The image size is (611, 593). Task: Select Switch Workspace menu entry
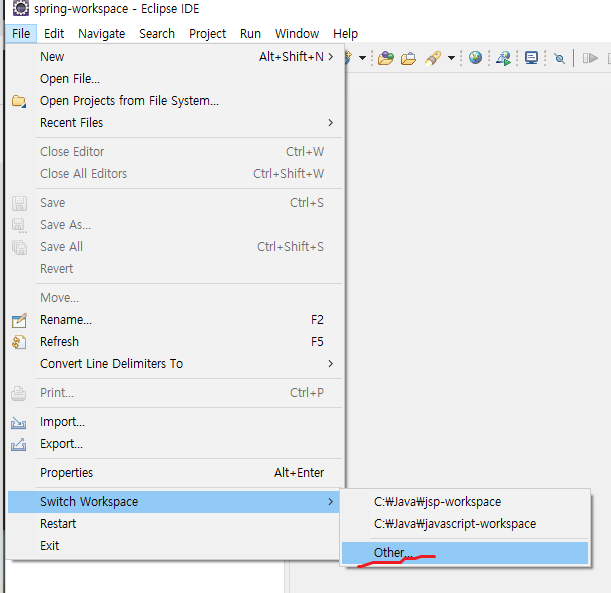[x=174, y=502]
